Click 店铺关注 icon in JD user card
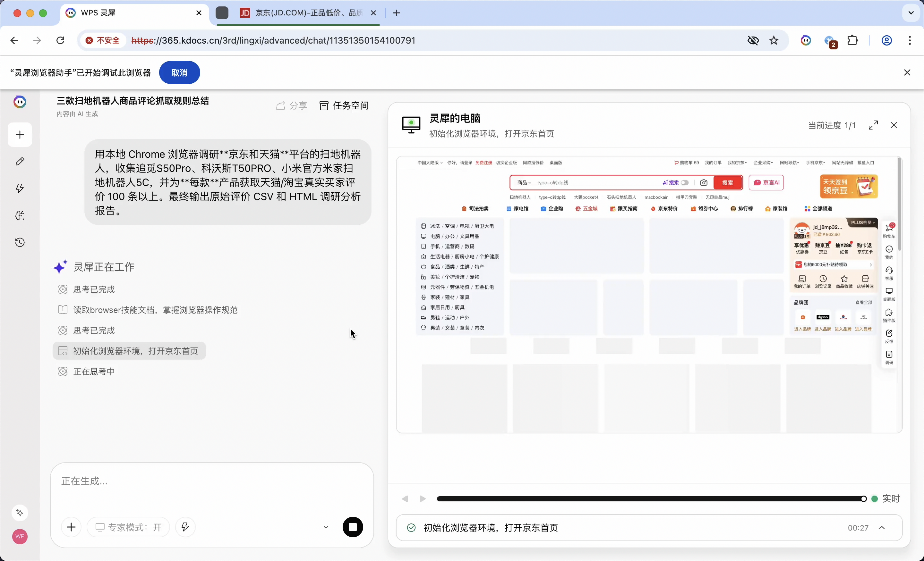Screen dimensions: 924x561 (x=865, y=281)
